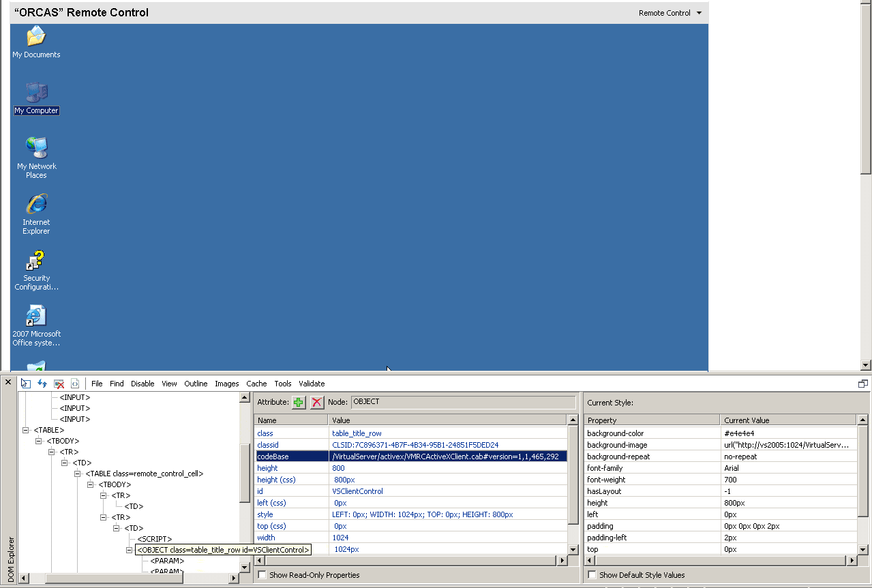The image size is (872, 588).
Task: Click Current Style list scroll-down arrow
Action: (x=862, y=549)
